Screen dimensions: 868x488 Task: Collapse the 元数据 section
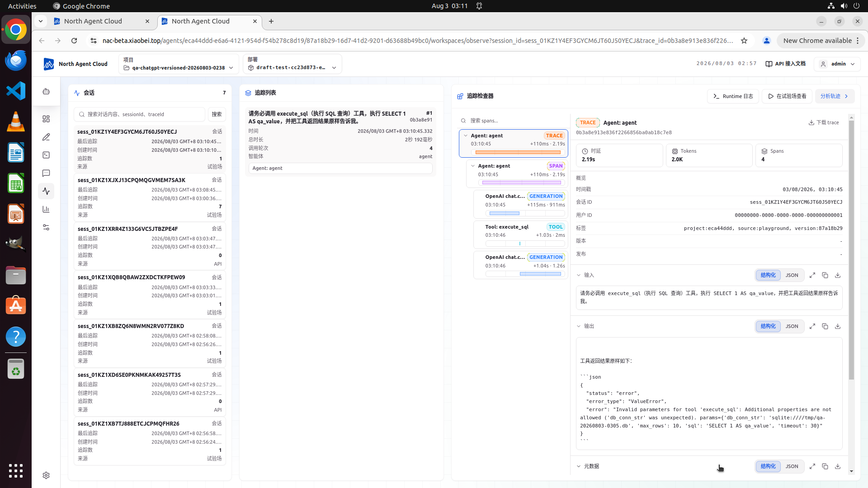pos(579,466)
